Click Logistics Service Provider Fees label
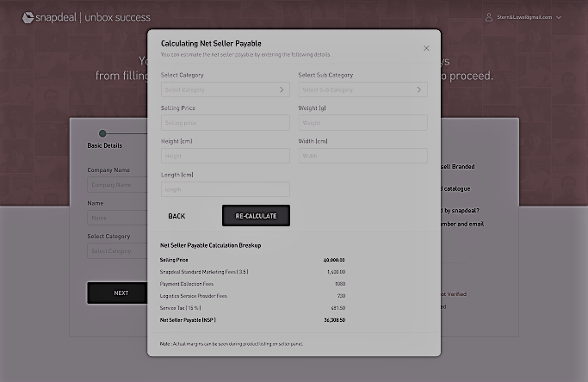588x382 pixels. [193, 296]
